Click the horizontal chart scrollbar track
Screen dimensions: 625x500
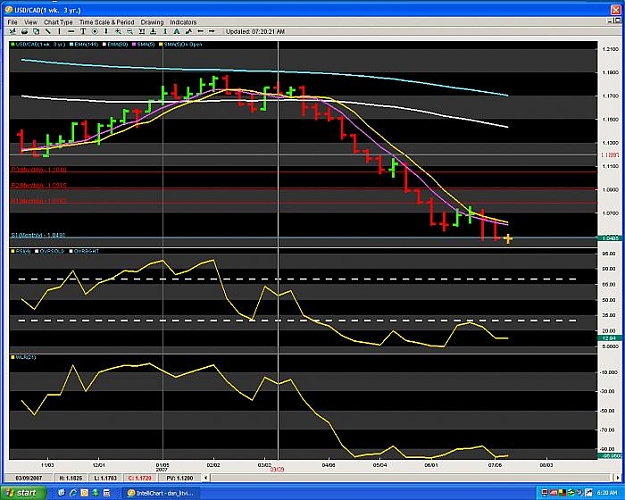tap(411, 478)
